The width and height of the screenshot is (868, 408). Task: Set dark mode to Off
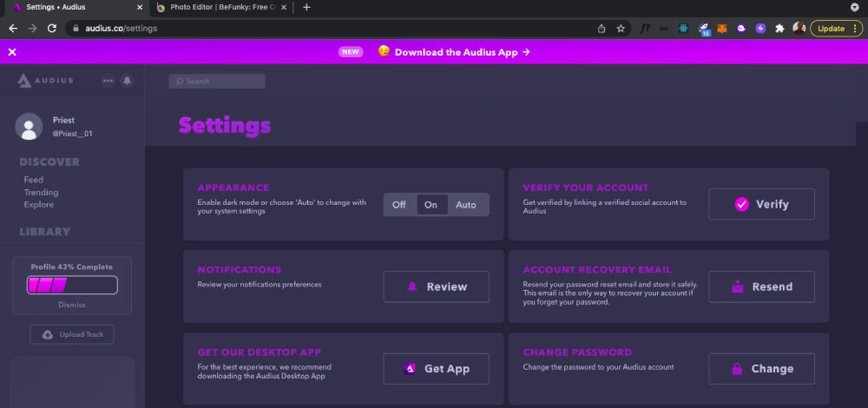click(x=399, y=205)
